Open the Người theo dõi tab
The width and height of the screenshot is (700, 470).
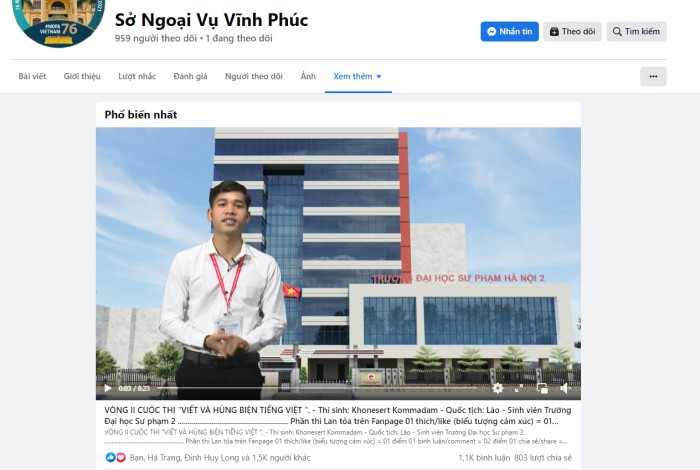pyautogui.click(x=254, y=76)
